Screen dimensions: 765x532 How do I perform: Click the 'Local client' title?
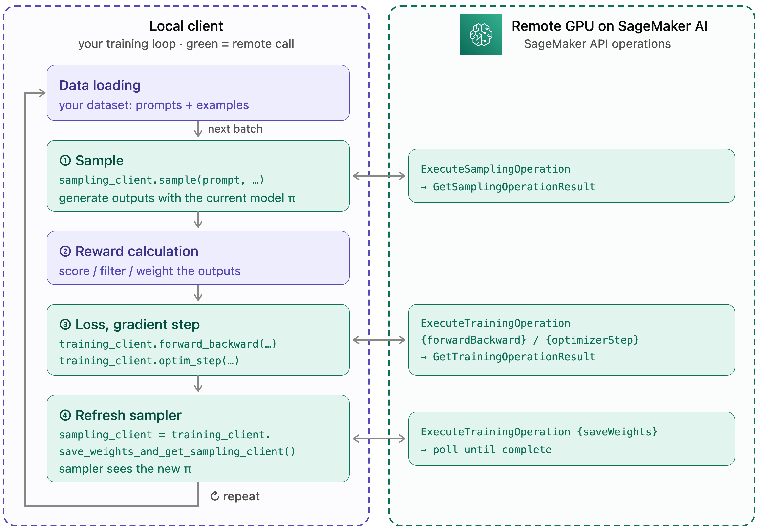186,26
